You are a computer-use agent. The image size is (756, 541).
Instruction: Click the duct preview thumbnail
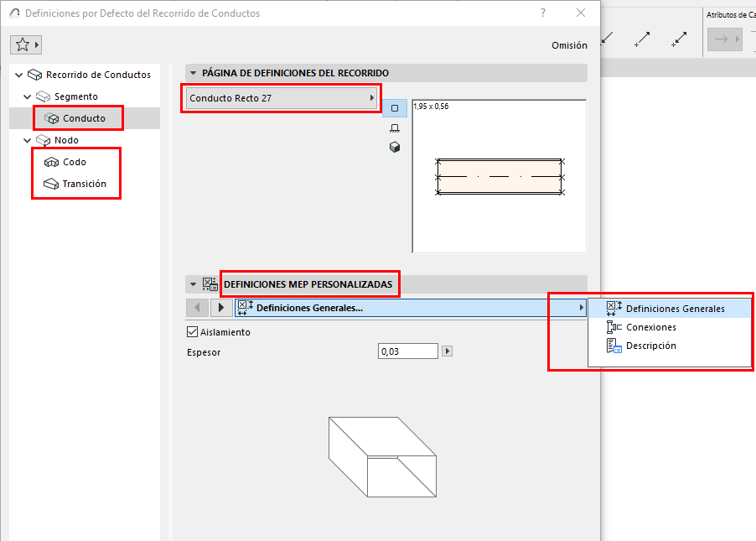point(500,177)
